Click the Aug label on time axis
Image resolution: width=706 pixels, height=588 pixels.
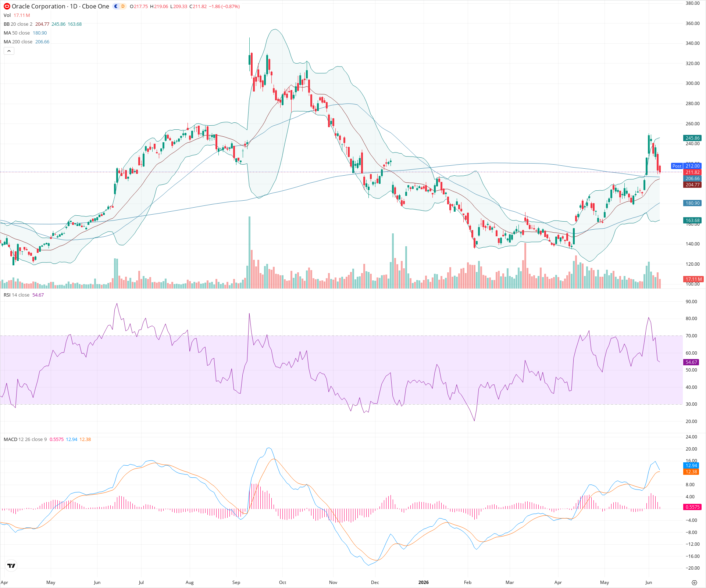(x=189, y=582)
